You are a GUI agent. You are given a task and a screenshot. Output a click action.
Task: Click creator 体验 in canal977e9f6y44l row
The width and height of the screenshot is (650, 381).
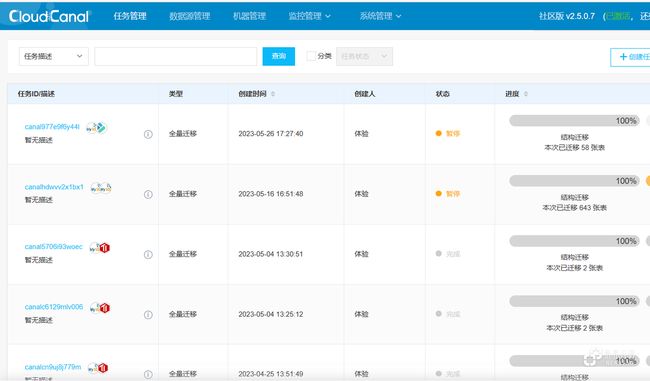pyautogui.click(x=361, y=133)
